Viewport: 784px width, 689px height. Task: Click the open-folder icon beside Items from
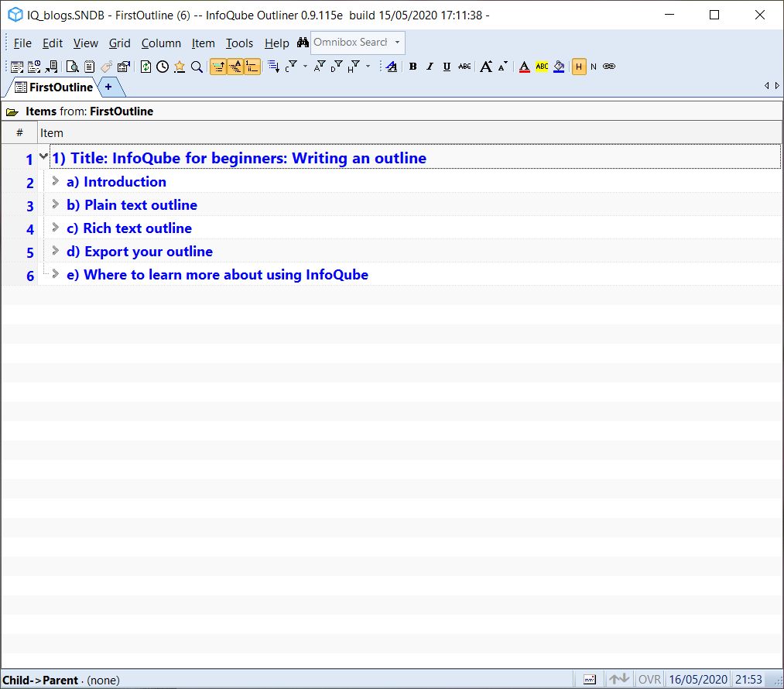pos(12,112)
